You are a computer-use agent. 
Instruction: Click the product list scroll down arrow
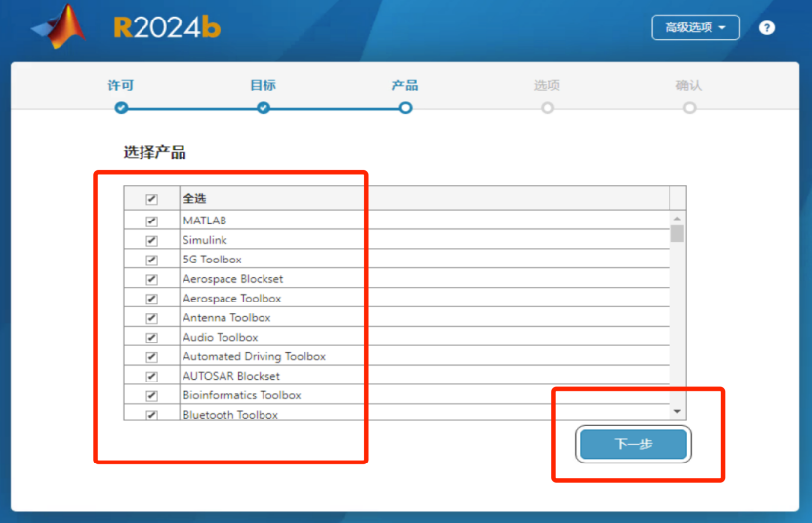coord(677,411)
